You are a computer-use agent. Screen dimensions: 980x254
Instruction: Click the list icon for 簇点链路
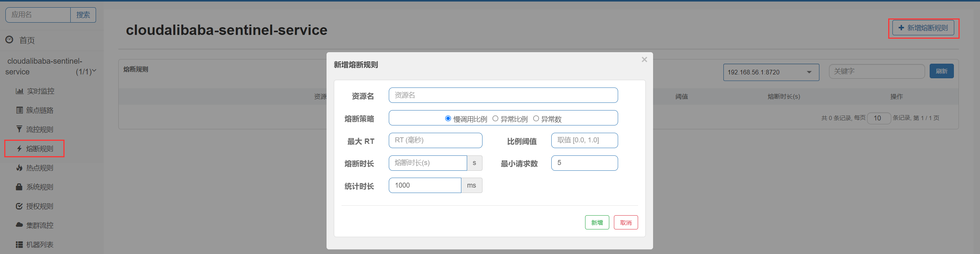19,110
